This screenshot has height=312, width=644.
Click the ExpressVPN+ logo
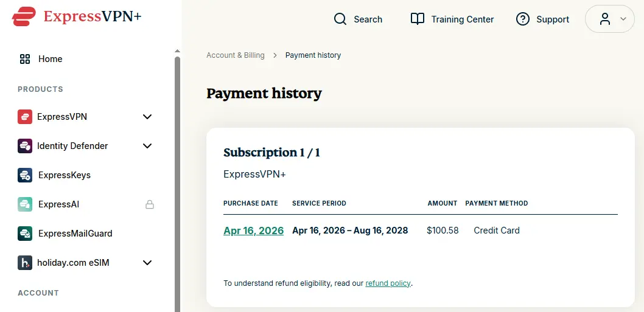(77, 16)
